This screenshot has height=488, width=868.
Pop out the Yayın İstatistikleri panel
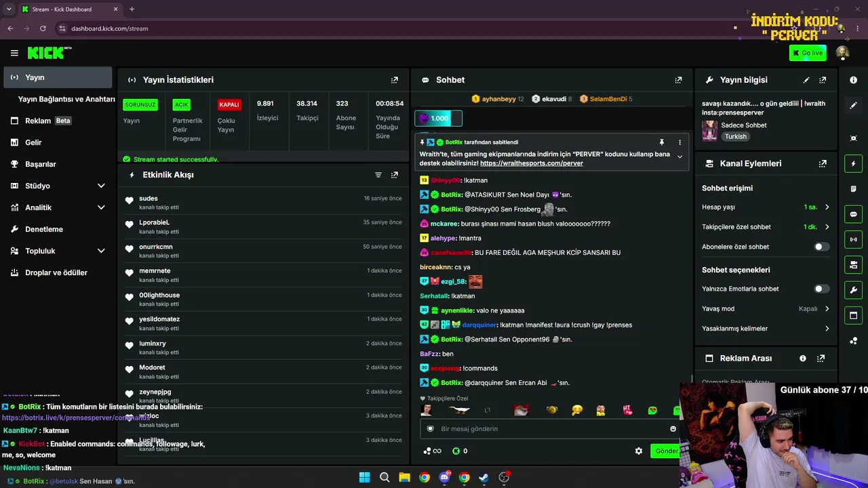395,80
